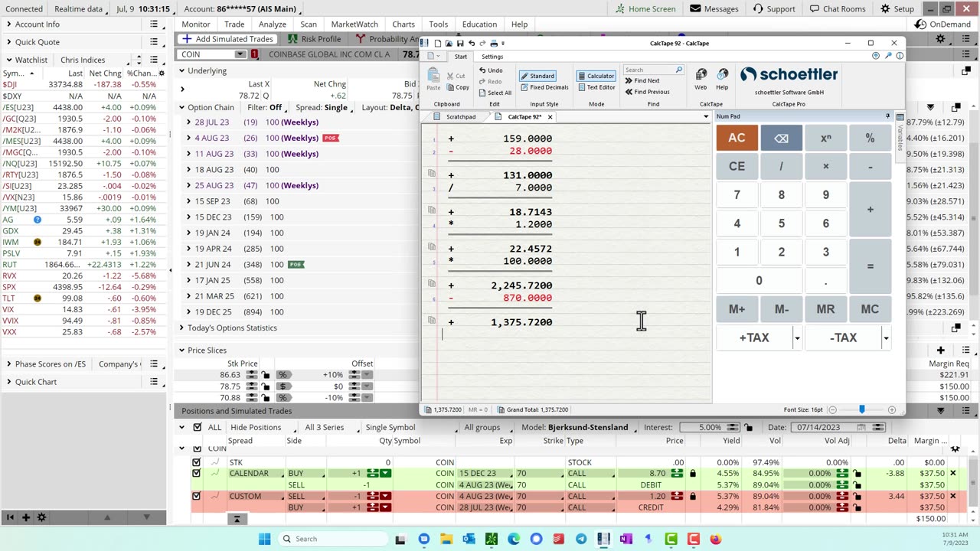Screen dimensions: 980x551
Task: Open Chat Rooms in thinkorswim header
Action: click(838, 8)
